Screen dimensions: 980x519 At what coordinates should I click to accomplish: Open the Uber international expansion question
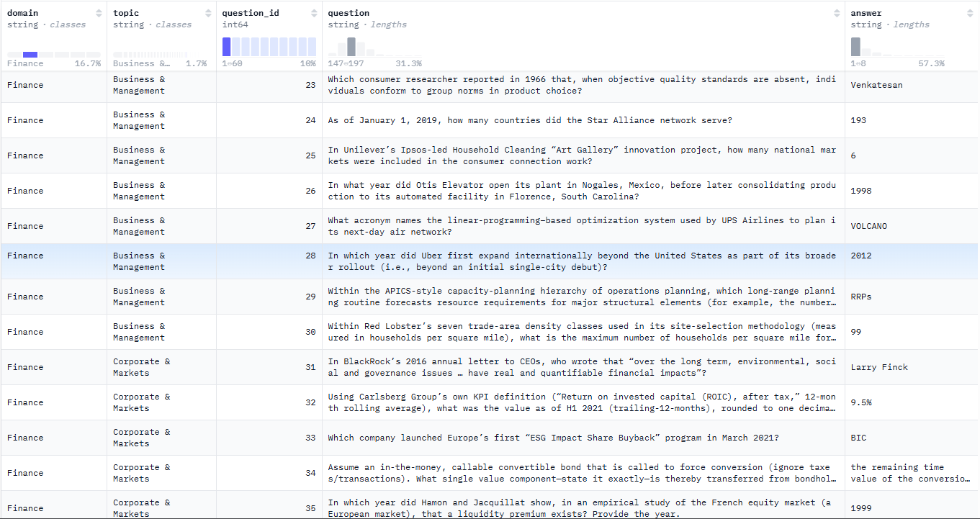pyautogui.click(x=583, y=261)
